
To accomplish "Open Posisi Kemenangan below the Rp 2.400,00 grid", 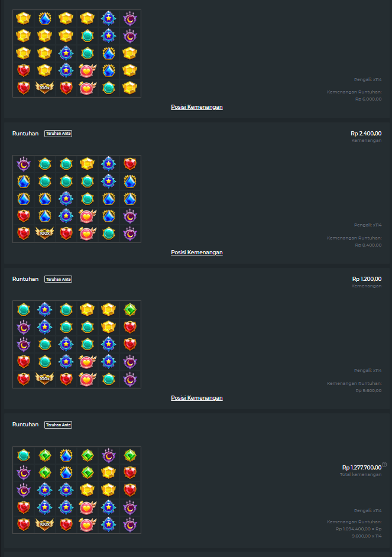I will click(197, 252).
